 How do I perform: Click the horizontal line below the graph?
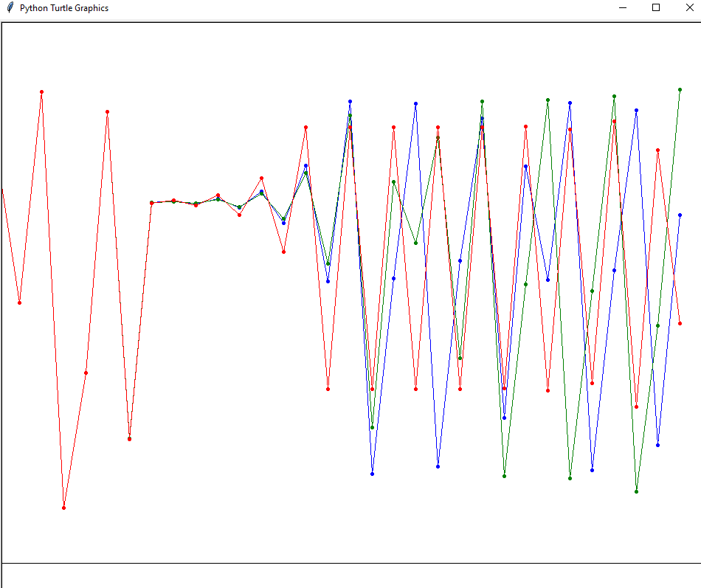[x=350, y=563]
